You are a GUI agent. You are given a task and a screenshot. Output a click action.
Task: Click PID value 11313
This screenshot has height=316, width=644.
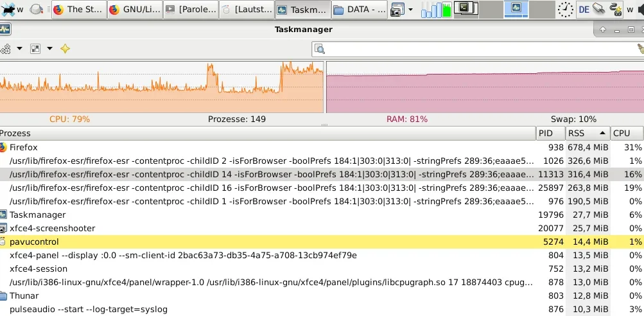pyautogui.click(x=551, y=174)
